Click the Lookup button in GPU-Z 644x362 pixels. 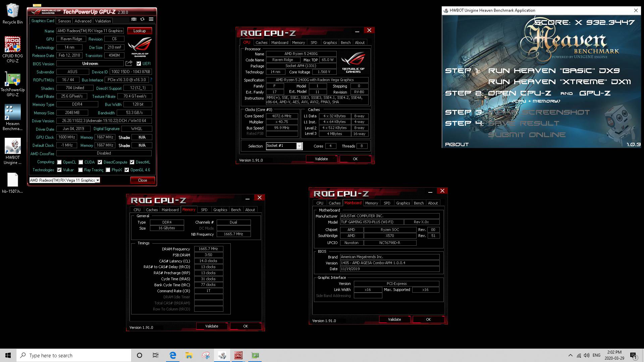click(140, 31)
